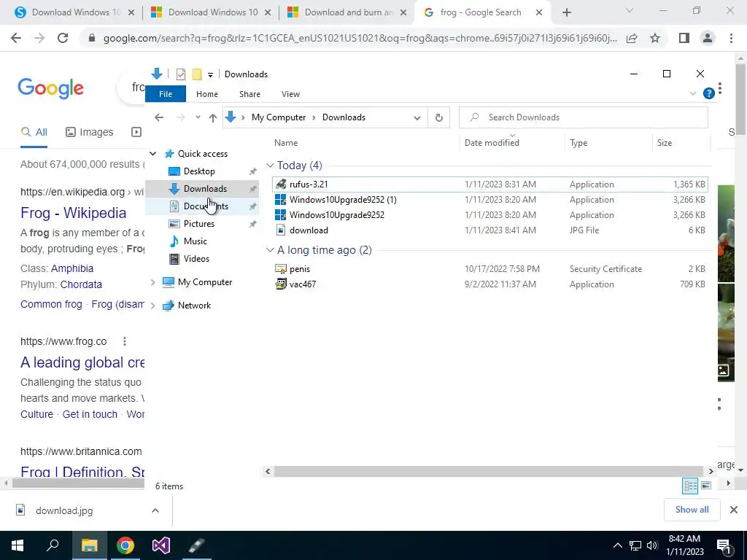Select the vac467 application icon
This screenshot has width=747, height=560.
point(281,284)
